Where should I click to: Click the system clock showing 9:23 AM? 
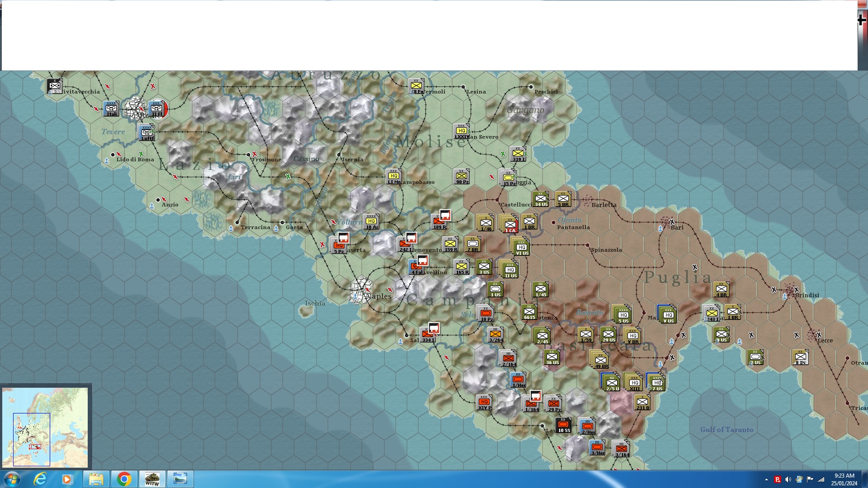coord(844,479)
